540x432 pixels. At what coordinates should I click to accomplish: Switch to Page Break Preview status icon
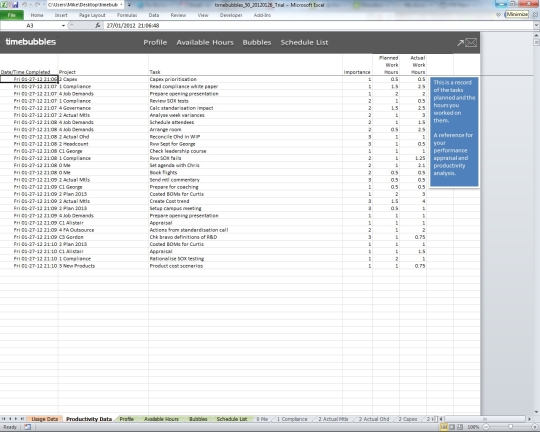(x=459, y=427)
